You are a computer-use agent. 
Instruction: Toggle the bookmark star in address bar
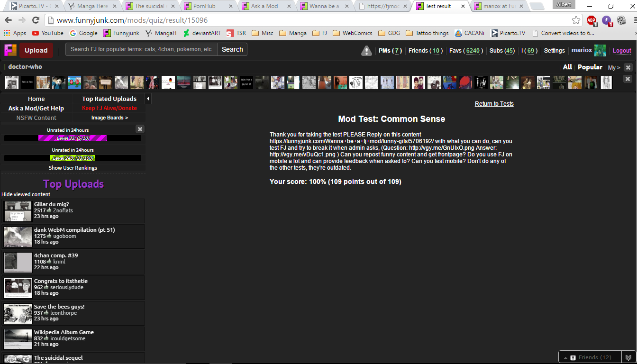click(576, 20)
